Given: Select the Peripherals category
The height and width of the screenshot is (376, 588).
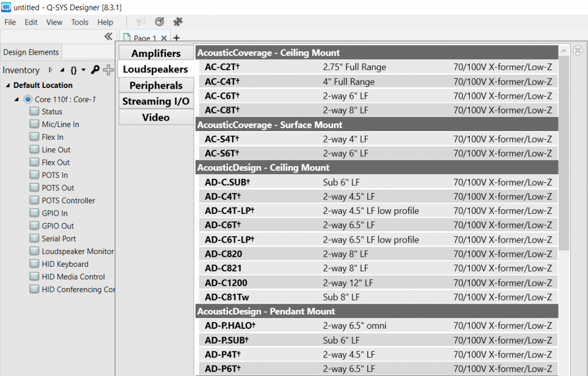Looking at the screenshot, I should tap(156, 85).
